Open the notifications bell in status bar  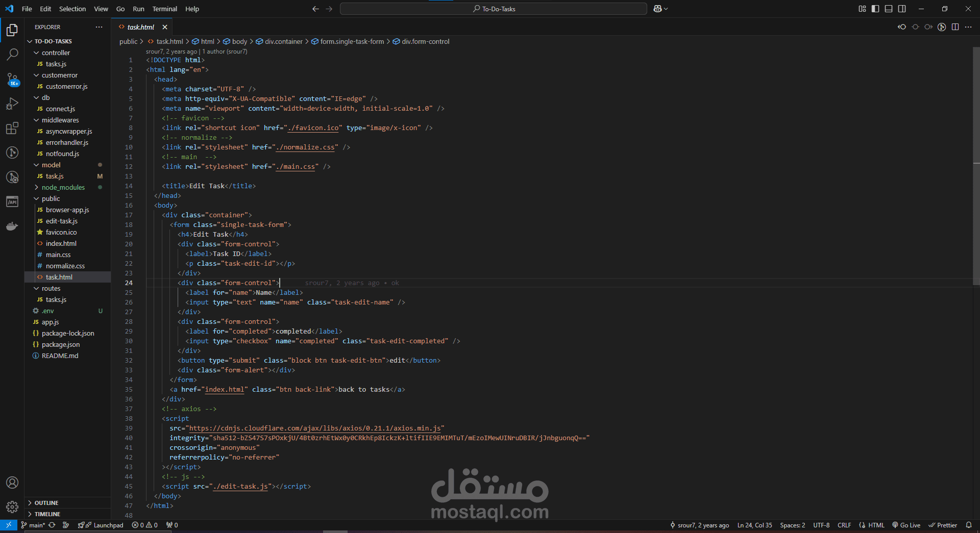coord(969,525)
